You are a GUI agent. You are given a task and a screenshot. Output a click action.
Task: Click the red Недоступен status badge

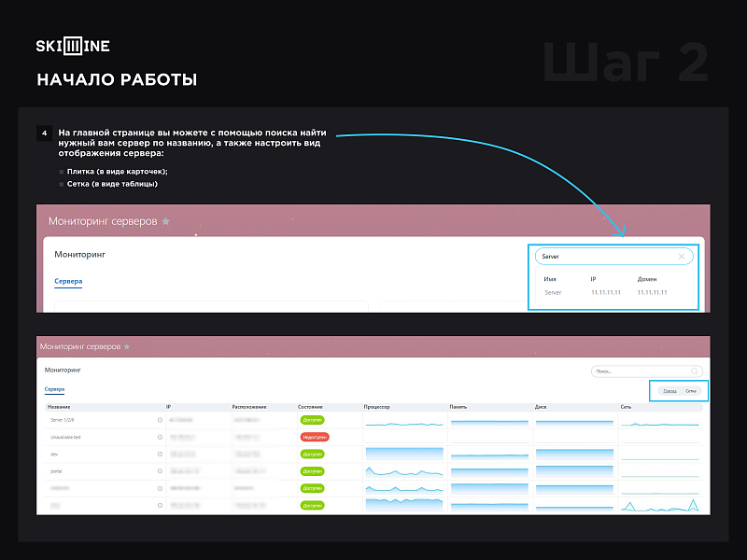(315, 437)
